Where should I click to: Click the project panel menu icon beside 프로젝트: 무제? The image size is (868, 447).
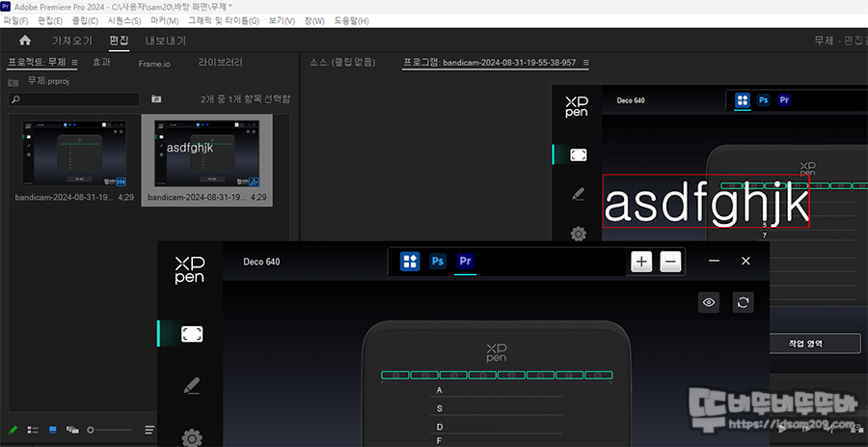(x=74, y=62)
